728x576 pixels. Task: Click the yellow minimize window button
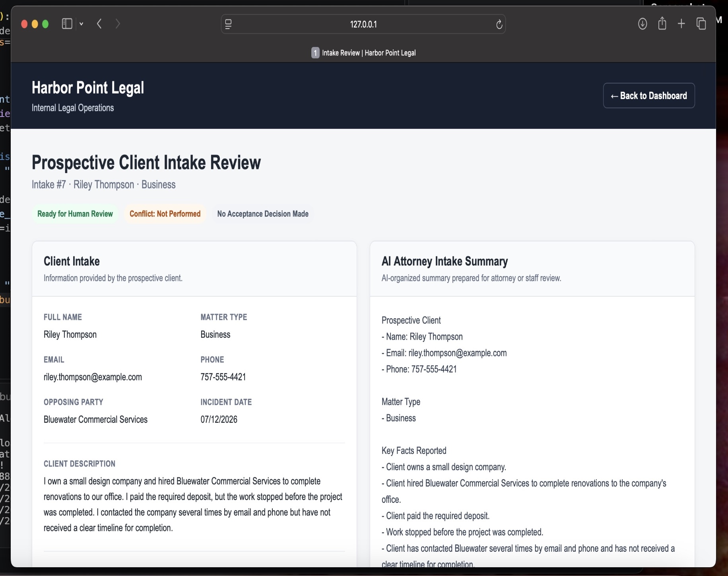click(35, 24)
